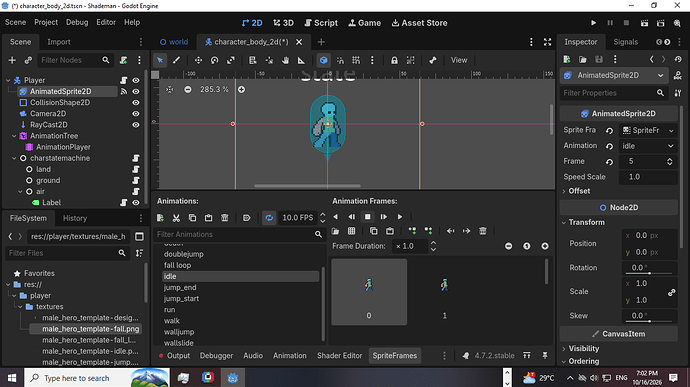Lock the selected node
The height and width of the screenshot is (387, 690).
coord(394,60)
